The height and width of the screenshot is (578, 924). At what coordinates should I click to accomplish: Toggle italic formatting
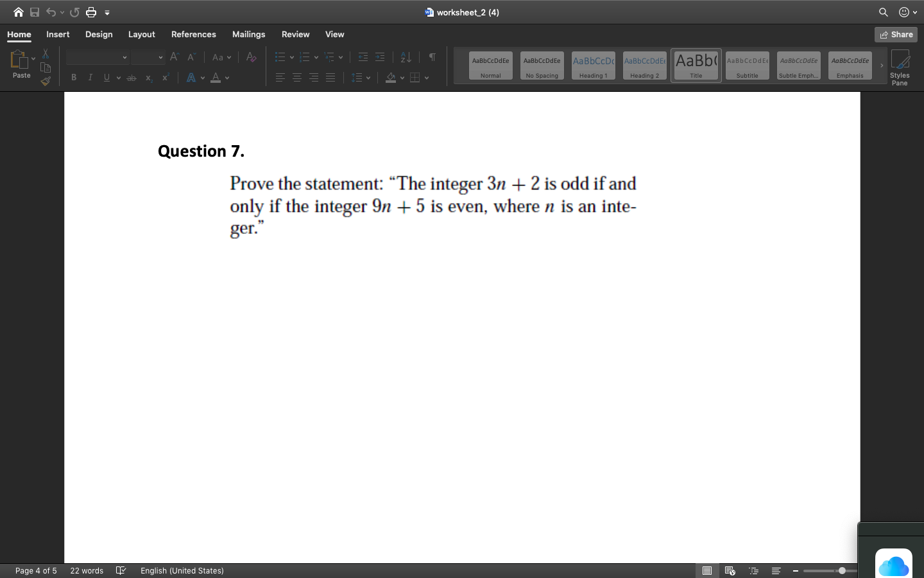pyautogui.click(x=90, y=78)
